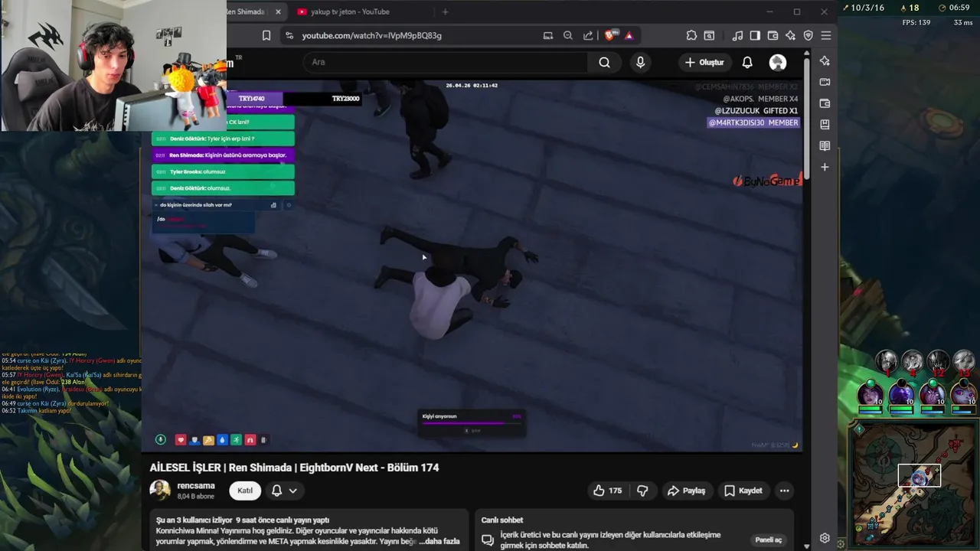The width and height of the screenshot is (980, 551).
Task: Open the Brave Wallet icon
Action: coord(773,35)
